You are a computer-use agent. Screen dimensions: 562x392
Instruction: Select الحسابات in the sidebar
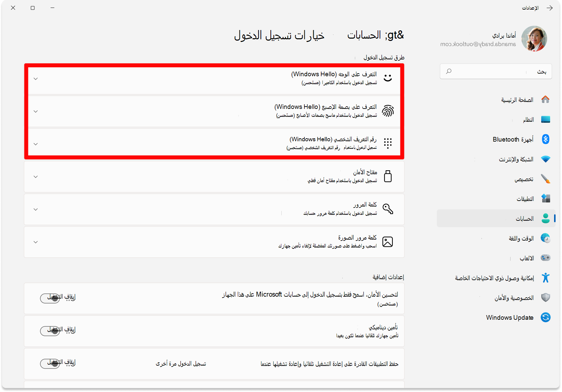click(496, 218)
